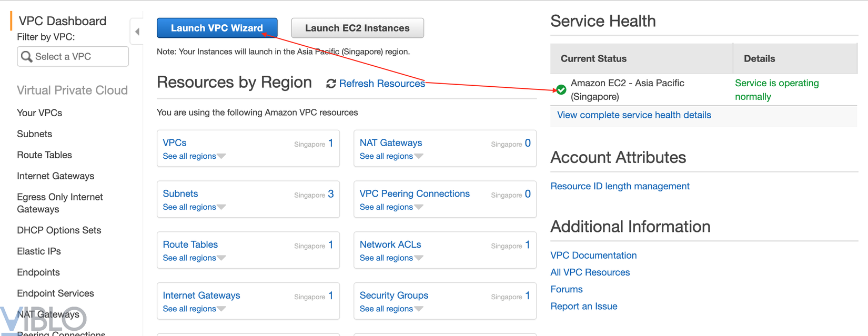
Task: Click the magnifier icon in VPC filter
Action: click(26, 56)
